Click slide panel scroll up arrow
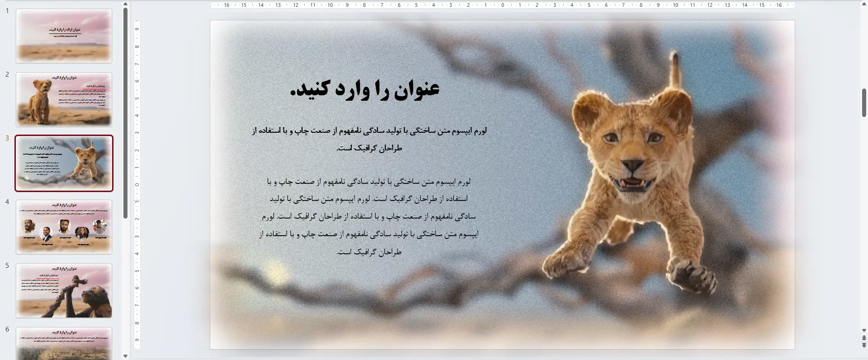This screenshot has width=868, height=360. (125, 4)
